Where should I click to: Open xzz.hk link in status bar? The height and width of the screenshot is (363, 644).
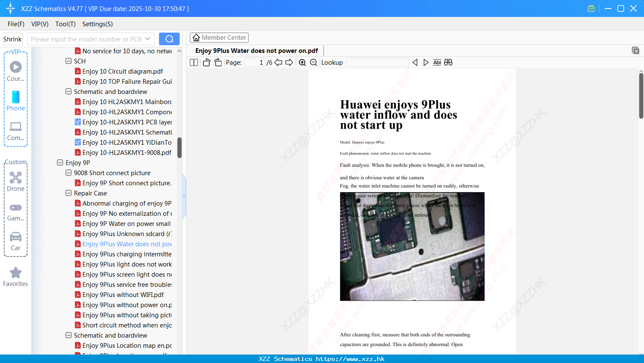point(350,359)
